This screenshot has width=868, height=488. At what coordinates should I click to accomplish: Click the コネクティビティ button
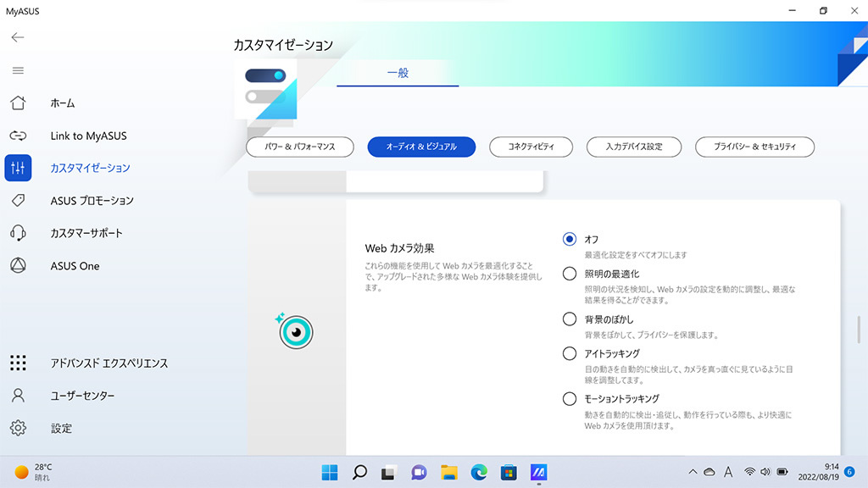(x=531, y=147)
